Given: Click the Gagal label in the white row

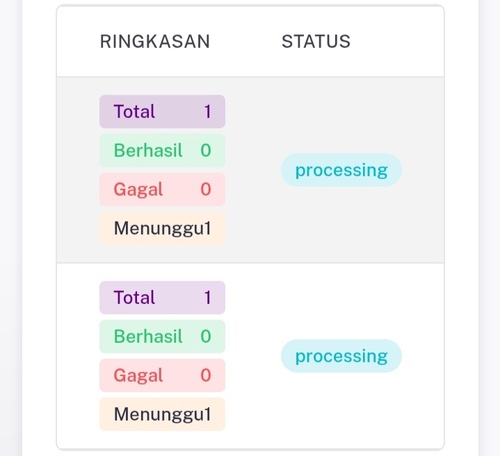Looking at the screenshot, I should 138,376.
